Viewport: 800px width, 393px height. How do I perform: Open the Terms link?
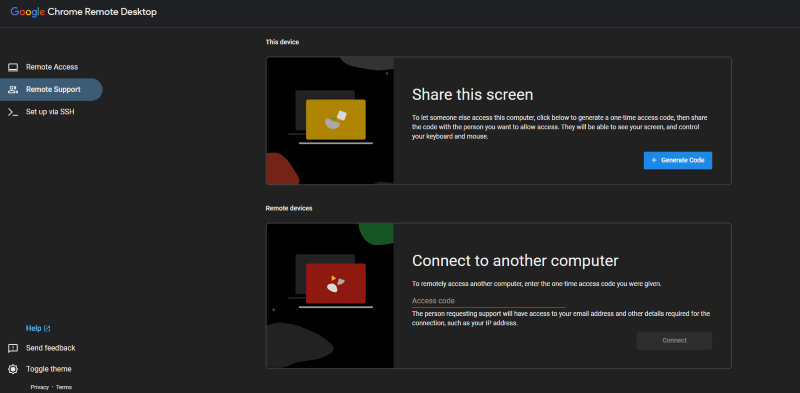click(x=64, y=387)
